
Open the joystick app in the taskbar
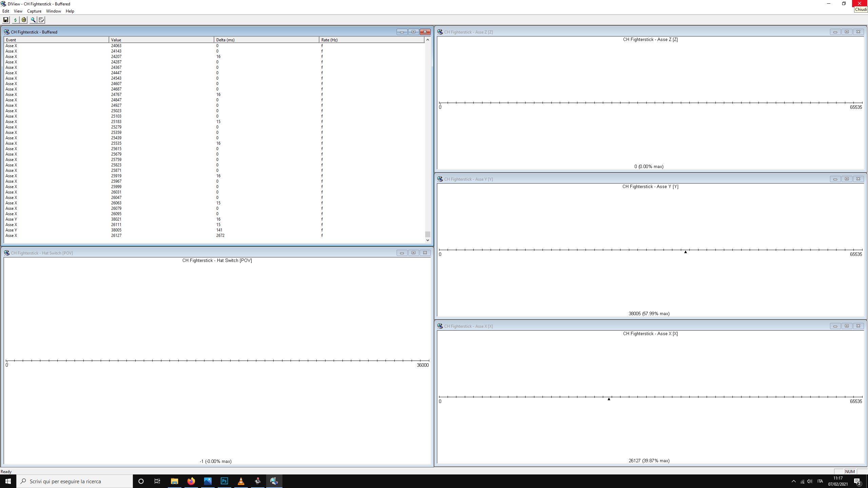[x=258, y=481]
